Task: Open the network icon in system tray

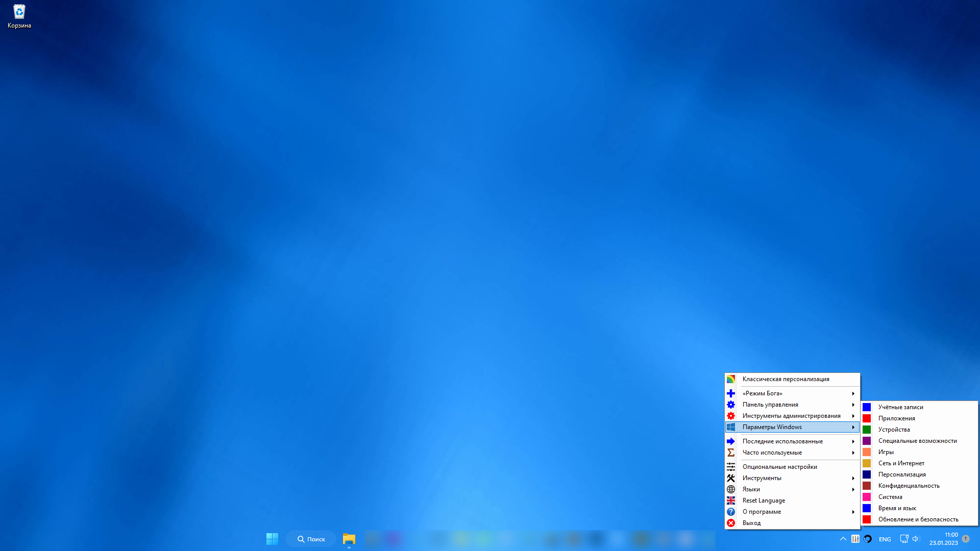Action: (x=904, y=539)
